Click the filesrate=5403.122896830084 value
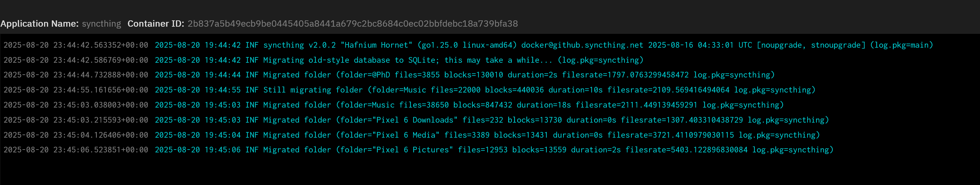Image resolution: width=980 pixels, height=185 pixels. (686, 150)
